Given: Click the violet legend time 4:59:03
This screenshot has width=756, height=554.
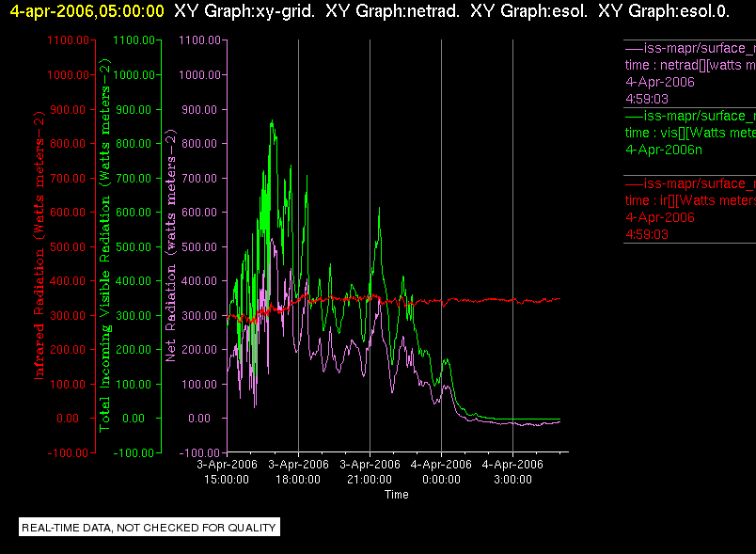Looking at the screenshot, I should coord(647,100).
